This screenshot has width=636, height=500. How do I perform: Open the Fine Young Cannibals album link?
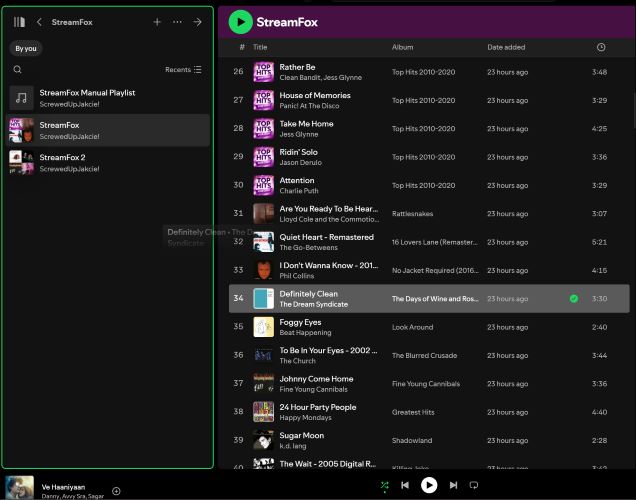point(426,384)
